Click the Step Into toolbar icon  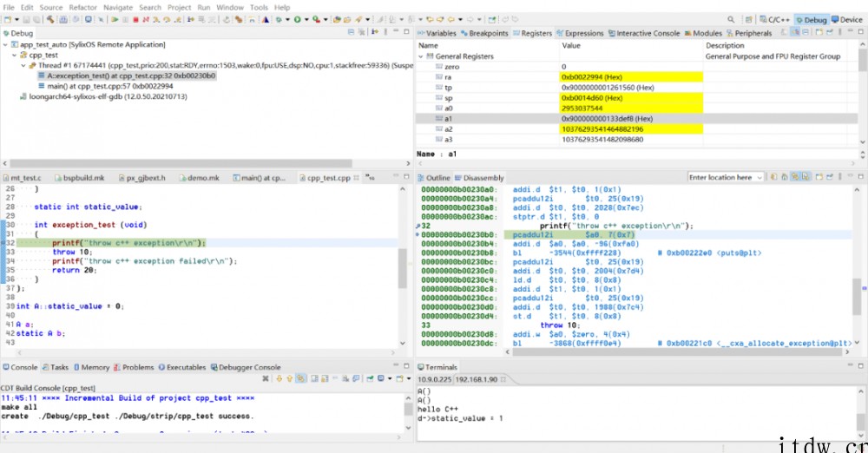[156, 19]
